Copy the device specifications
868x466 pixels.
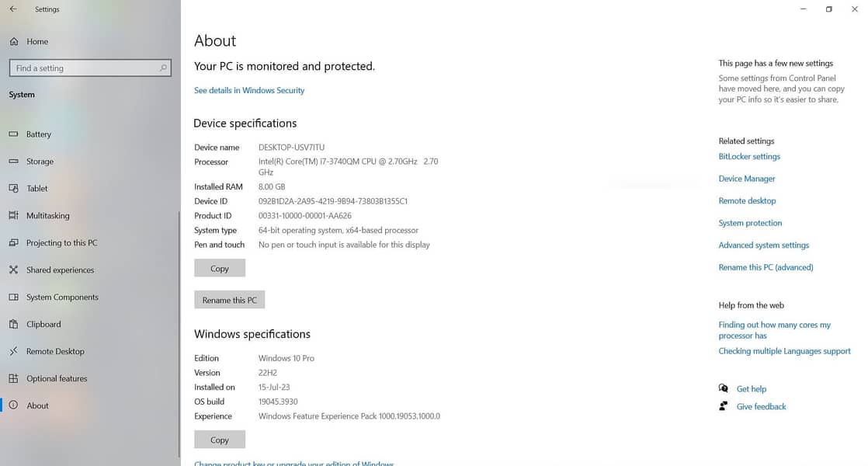[x=220, y=269]
